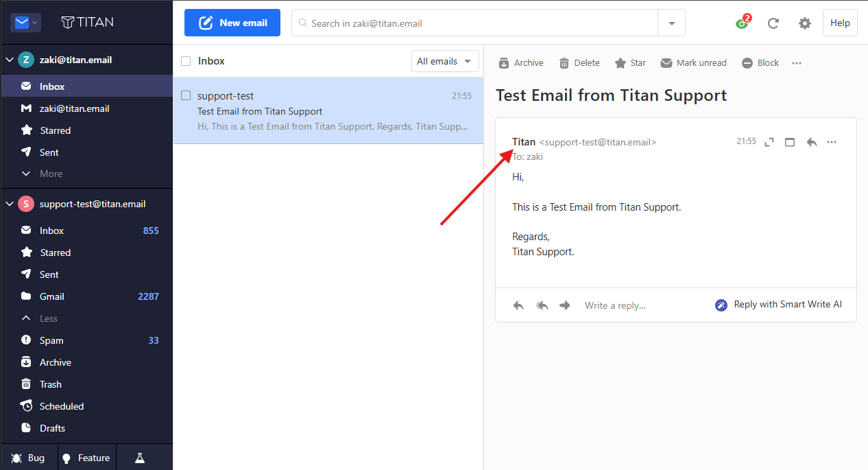The height and width of the screenshot is (470, 868).
Task: Open the Test Email from Titan Support message
Action: coord(328,110)
